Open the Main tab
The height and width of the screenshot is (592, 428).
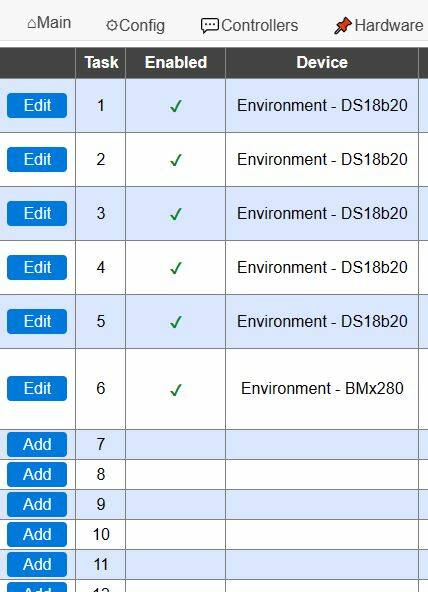[49, 23]
